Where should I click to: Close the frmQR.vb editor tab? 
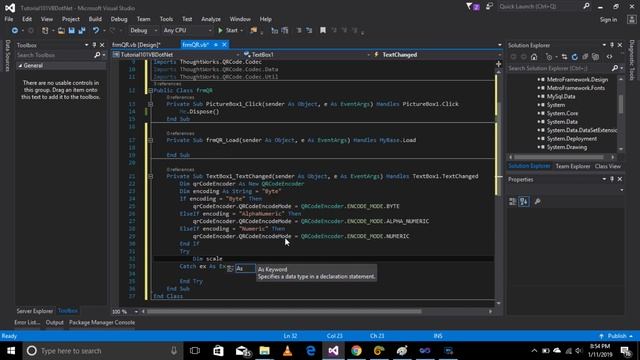pos(224,45)
